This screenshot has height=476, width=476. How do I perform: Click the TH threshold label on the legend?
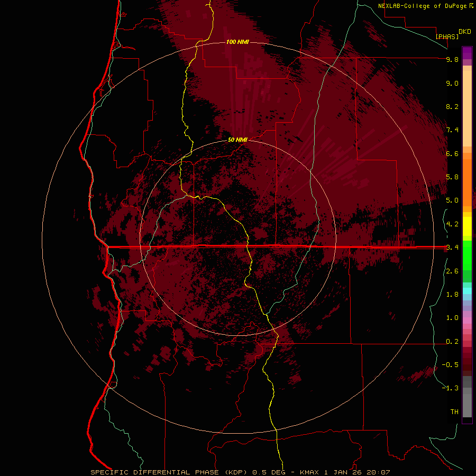pos(454,412)
